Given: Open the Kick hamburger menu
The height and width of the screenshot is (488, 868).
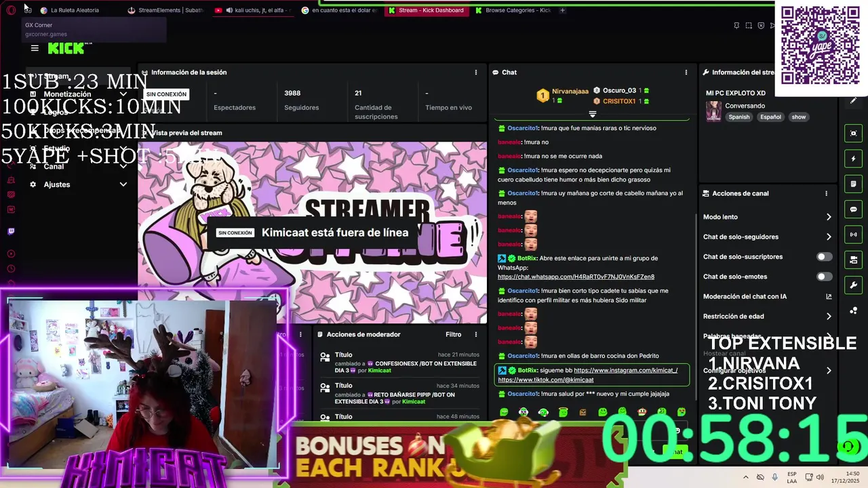Looking at the screenshot, I should click(x=35, y=48).
